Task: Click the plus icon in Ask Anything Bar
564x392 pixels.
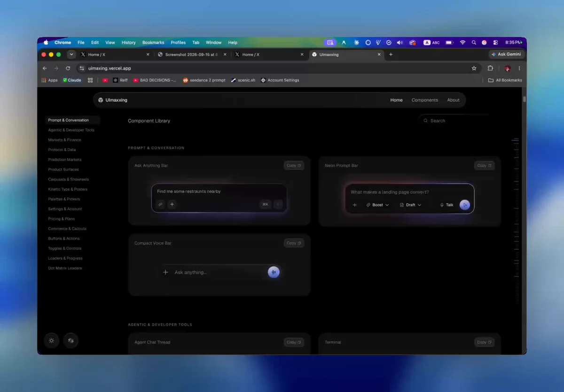Action: tap(172, 204)
